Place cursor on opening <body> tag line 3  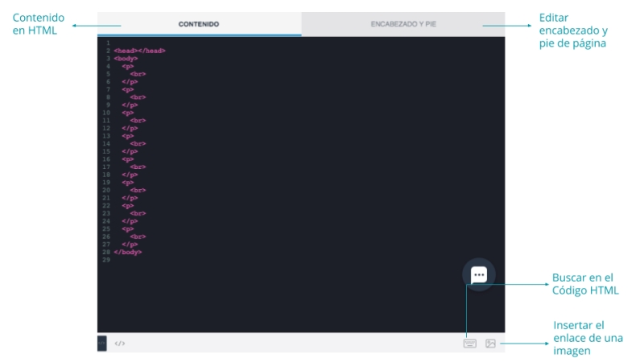126,59
